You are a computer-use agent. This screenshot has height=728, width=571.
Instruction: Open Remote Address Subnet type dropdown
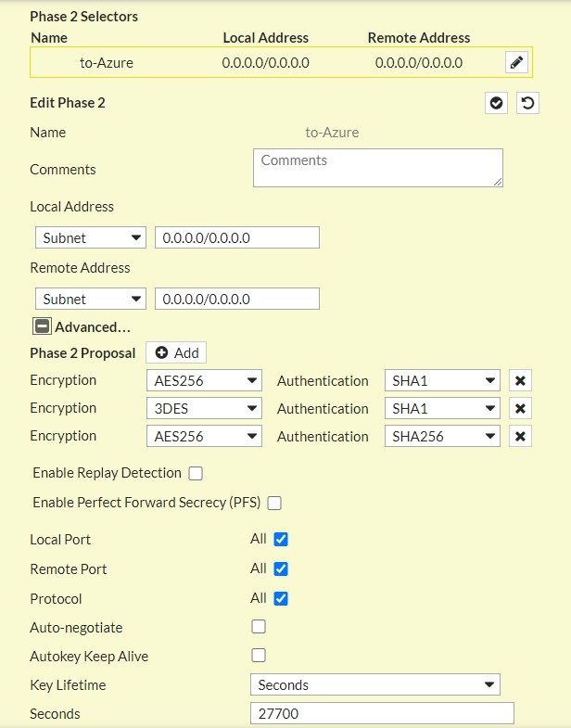pos(91,299)
